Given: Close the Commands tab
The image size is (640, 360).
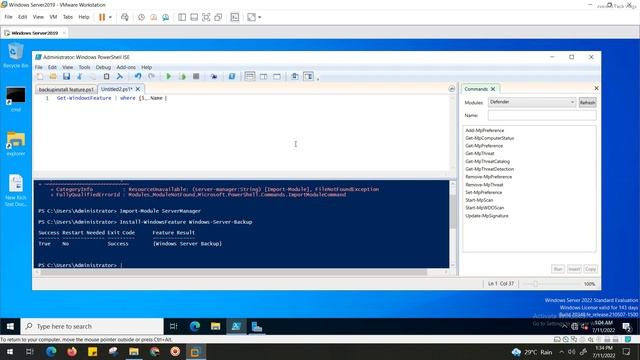Looking at the screenshot, I should pyautogui.click(x=493, y=89).
